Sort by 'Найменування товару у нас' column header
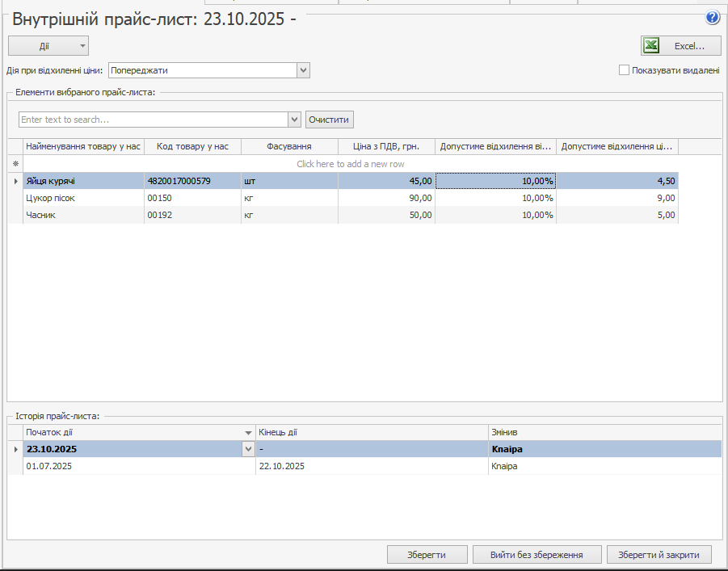 pyautogui.click(x=83, y=146)
